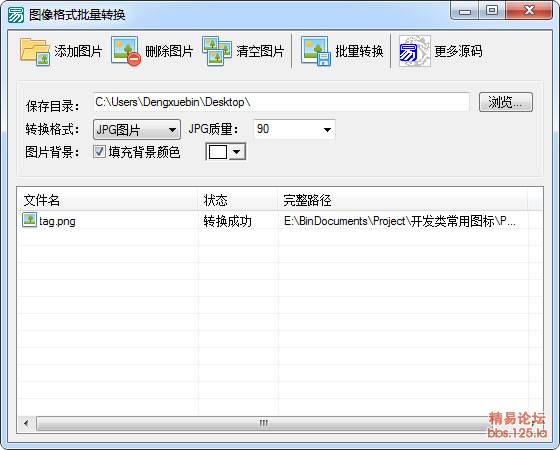Click the 添加图片 folder icon
The width and height of the screenshot is (560, 450).
click(x=35, y=52)
